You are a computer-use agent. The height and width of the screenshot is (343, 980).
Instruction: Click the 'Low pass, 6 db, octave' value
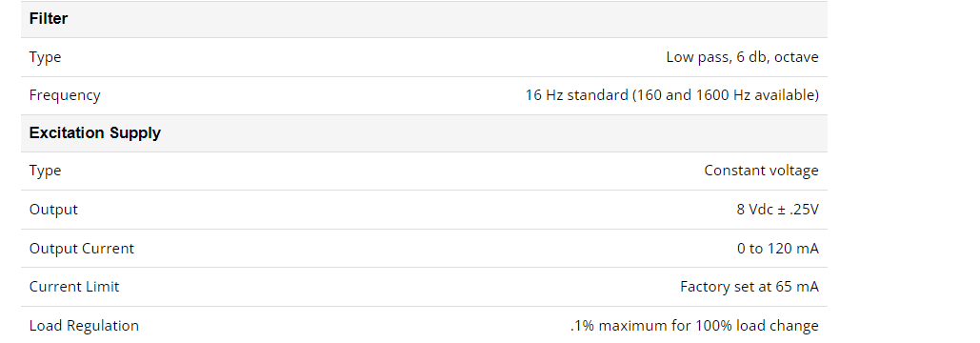click(x=743, y=57)
